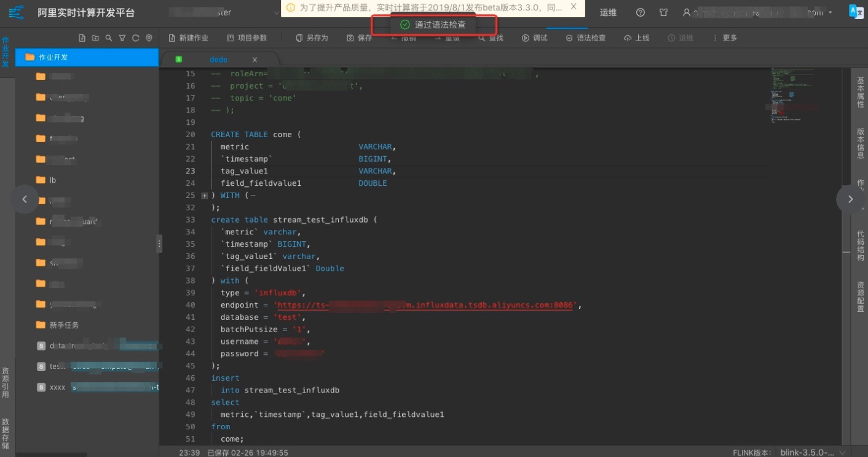The image size is (868, 457).
Task: Open 版本信息 right side panel
Action: point(861,143)
